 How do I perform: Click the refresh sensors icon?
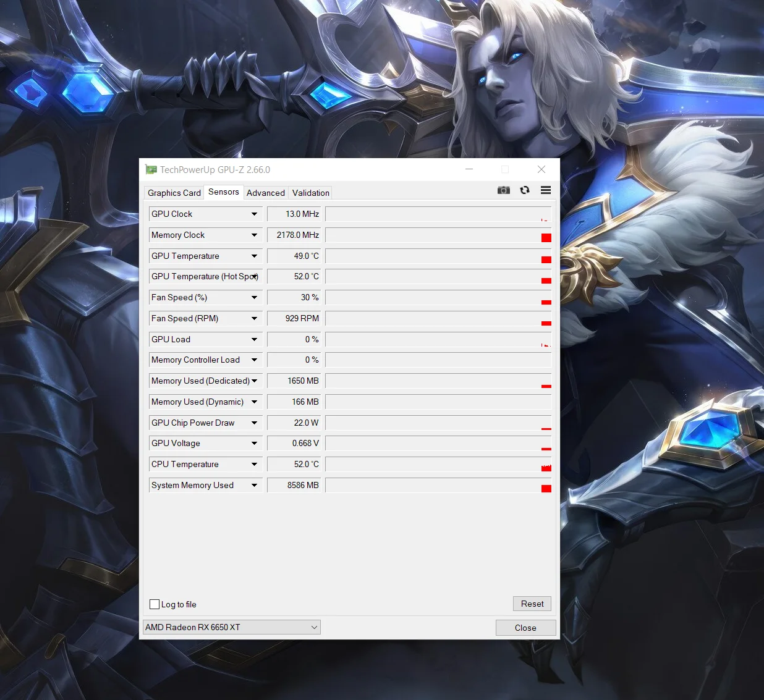coord(525,190)
